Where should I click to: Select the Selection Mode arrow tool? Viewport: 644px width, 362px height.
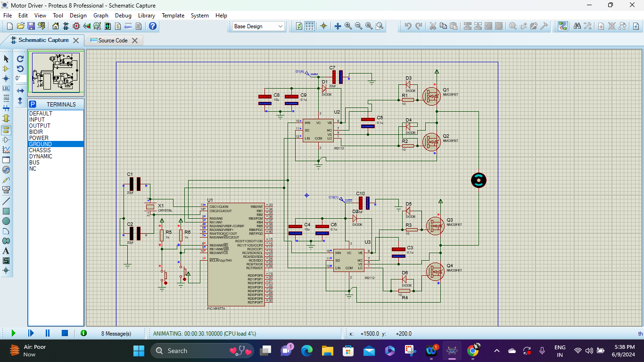[x=6, y=58]
